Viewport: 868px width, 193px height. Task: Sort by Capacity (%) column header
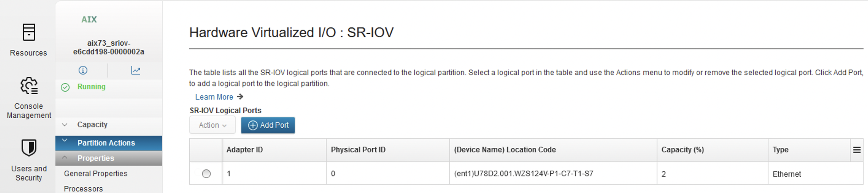coord(682,150)
